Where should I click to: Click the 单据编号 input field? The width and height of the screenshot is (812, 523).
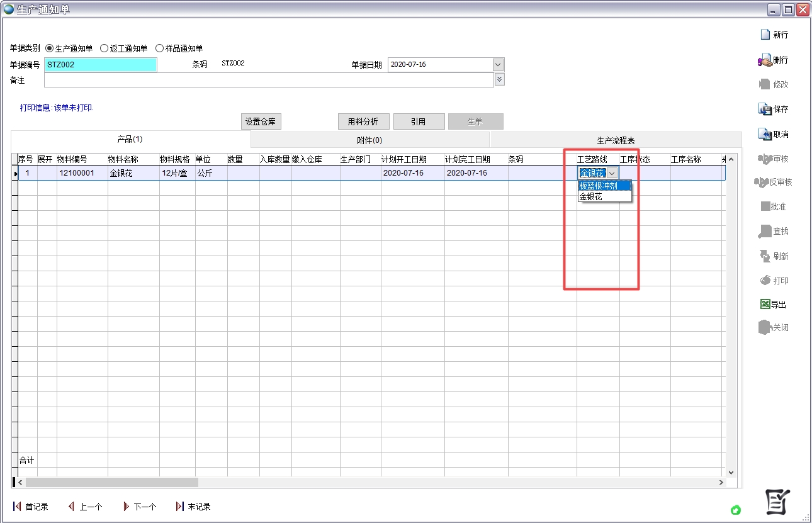(x=100, y=65)
